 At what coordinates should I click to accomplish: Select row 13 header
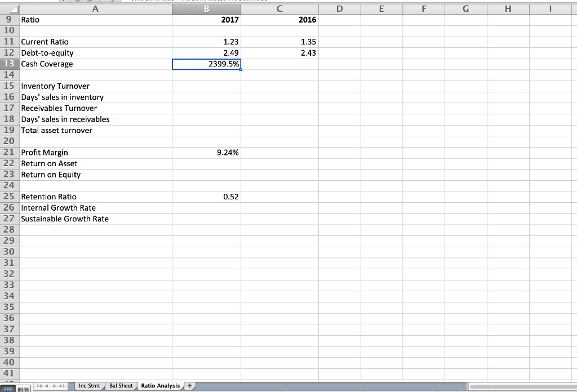click(10, 64)
